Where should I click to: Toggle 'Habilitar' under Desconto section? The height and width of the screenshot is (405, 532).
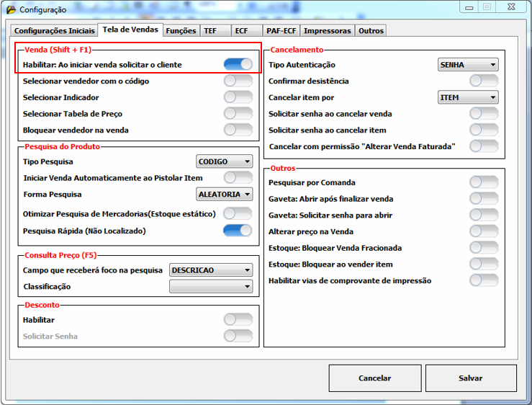pyautogui.click(x=238, y=319)
